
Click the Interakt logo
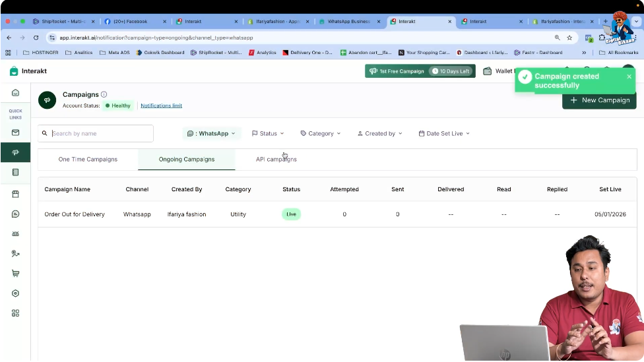pos(28,71)
